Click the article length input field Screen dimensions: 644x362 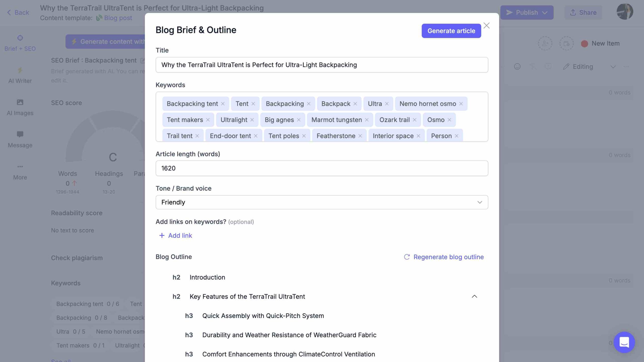click(321, 168)
